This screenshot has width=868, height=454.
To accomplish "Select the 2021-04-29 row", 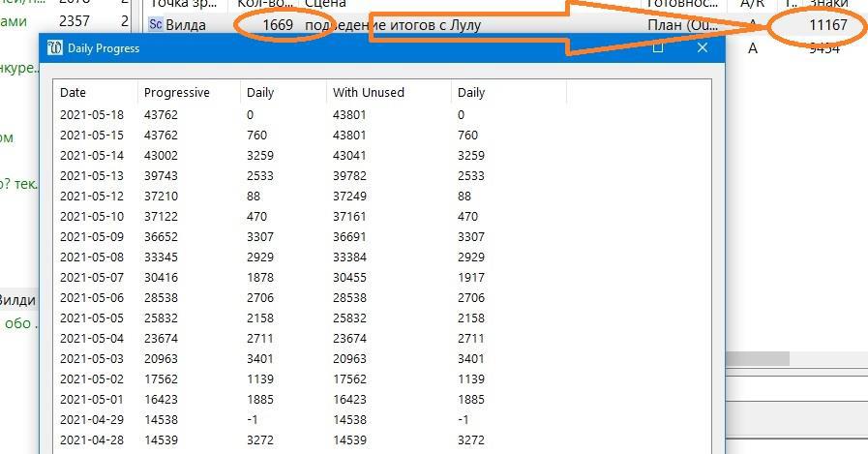I will [x=92, y=420].
